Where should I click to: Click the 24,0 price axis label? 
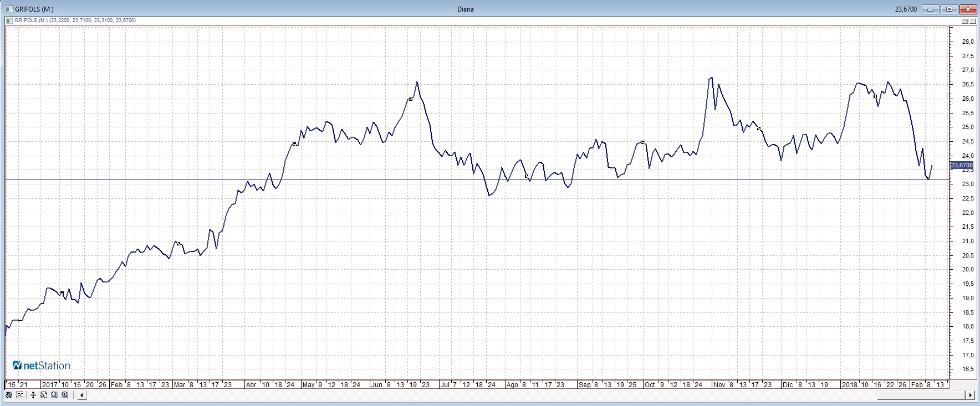click(x=968, y=156)
